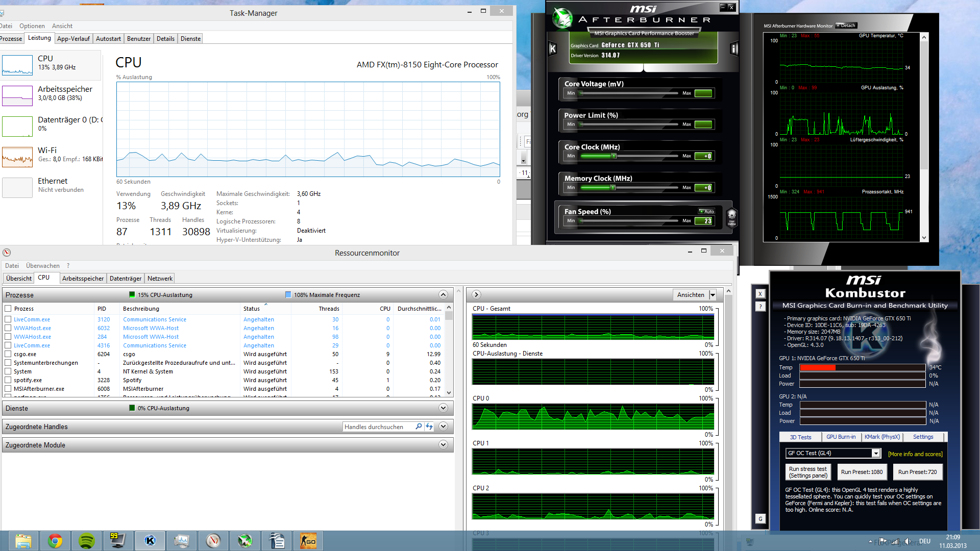The height and width of the screenshot is (551, 980).
Task: Open Counter-Strike GO from the taskbar
Action: pos(308,541)
